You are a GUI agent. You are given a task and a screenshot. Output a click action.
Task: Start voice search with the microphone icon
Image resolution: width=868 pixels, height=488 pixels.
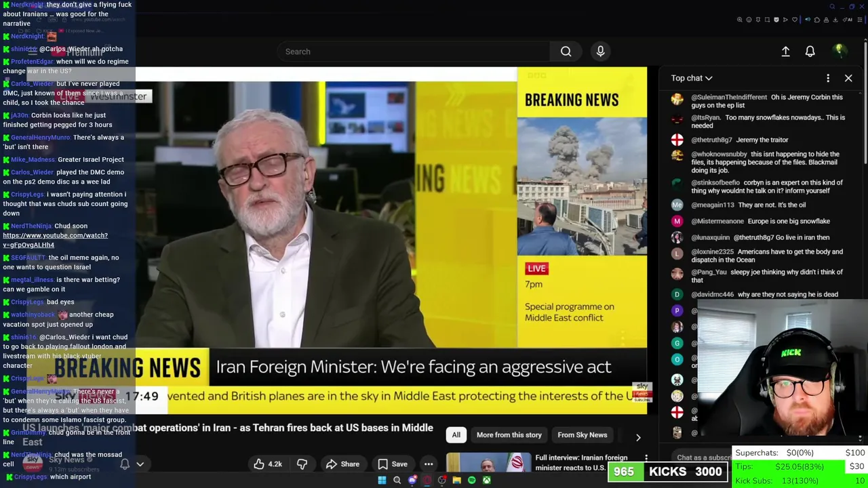pos(600,52)
